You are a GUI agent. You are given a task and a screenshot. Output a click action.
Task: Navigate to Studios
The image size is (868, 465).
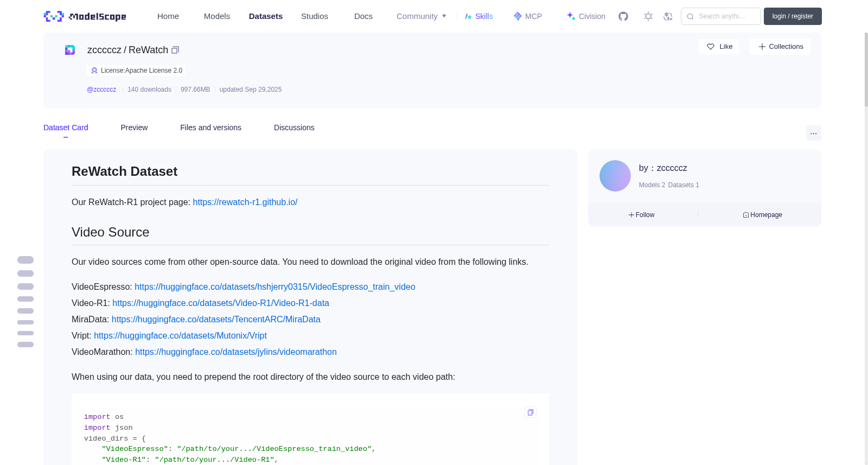[315, 16]
